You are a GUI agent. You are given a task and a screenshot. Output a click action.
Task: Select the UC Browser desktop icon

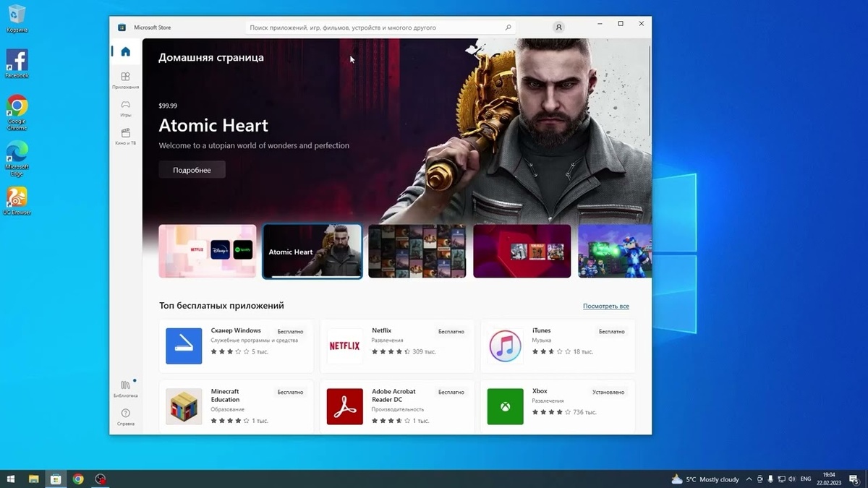point(17,201)
